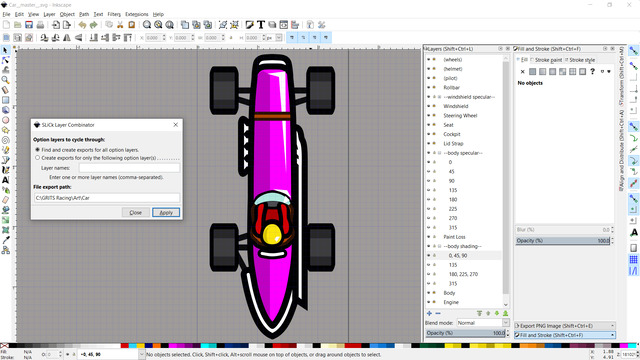
Task: Select 'Create exports for only the following' option
Action: click(38, 158)
